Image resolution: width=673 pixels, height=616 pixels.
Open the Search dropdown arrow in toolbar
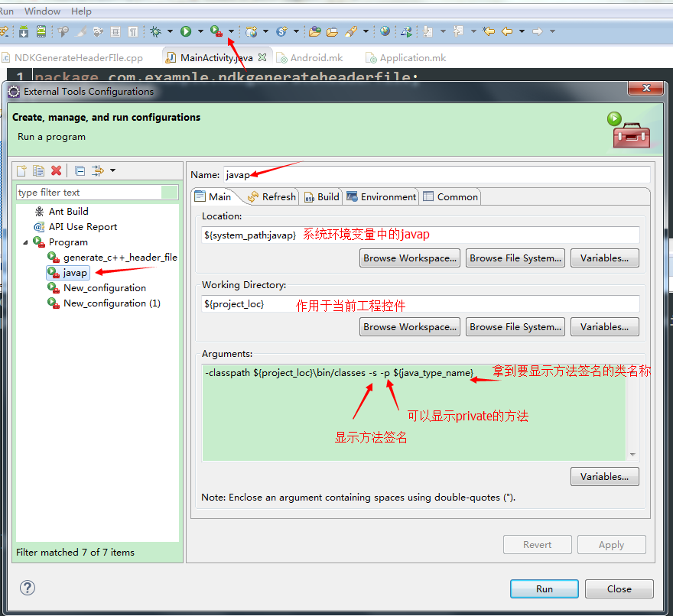366,31
